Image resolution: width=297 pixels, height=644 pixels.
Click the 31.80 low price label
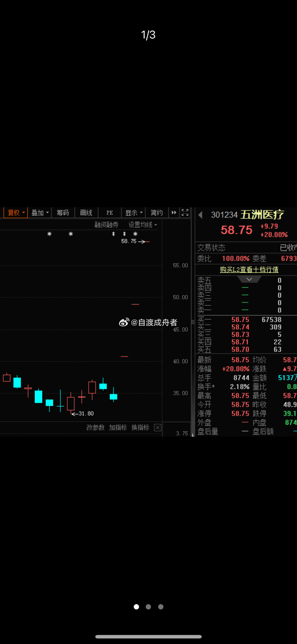point(86,413)
